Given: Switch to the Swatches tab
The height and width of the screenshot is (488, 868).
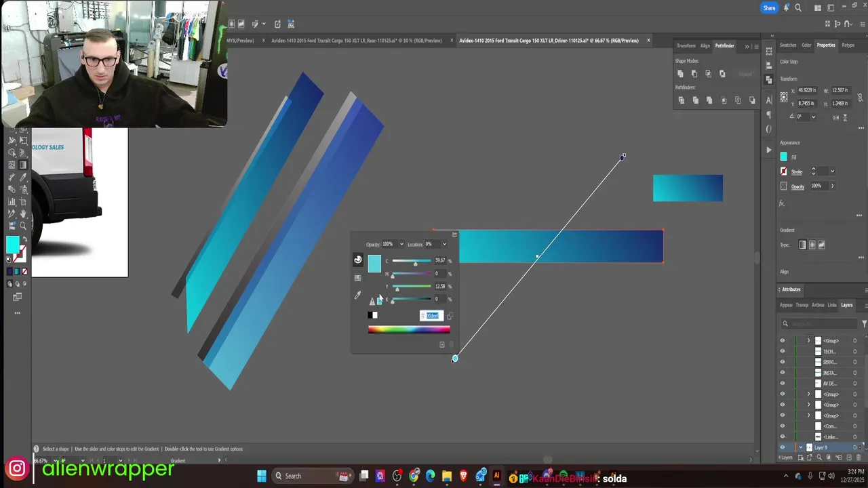Looking at the screenshot, I should 788,45.
